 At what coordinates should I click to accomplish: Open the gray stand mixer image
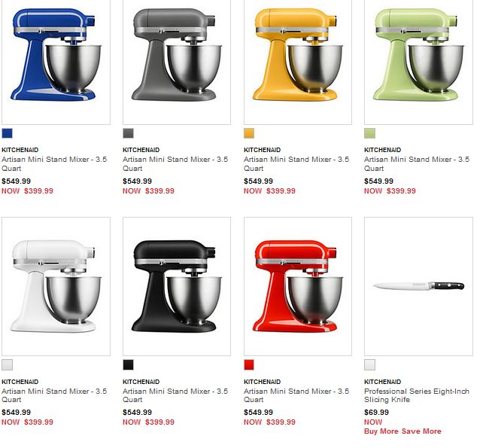click(x=177, y=61)
